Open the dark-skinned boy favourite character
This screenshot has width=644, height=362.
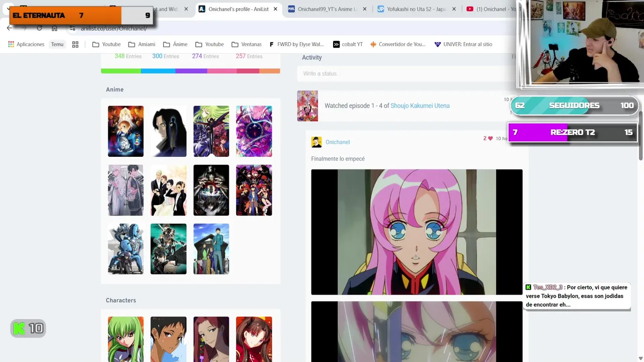coord(169,339)
